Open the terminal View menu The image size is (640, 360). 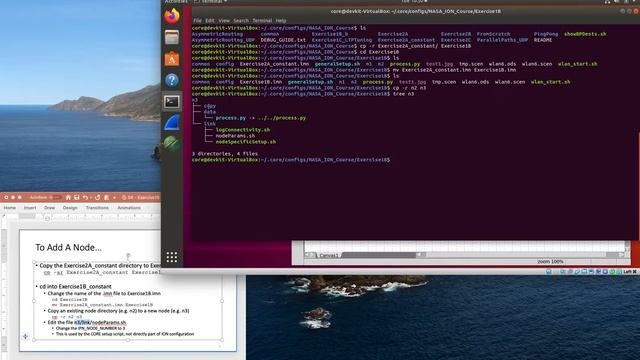tap(224, 20)
